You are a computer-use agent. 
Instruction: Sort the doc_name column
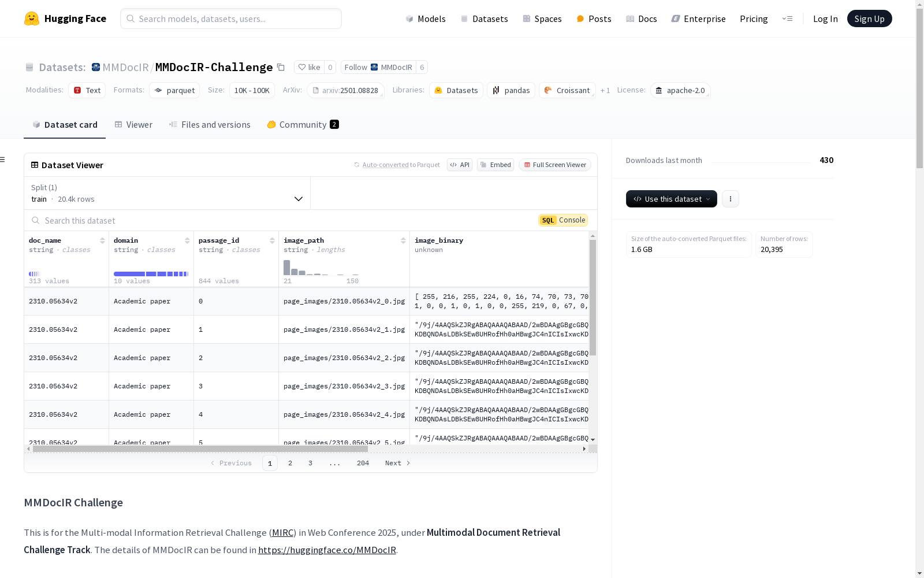tap(102, 240)
